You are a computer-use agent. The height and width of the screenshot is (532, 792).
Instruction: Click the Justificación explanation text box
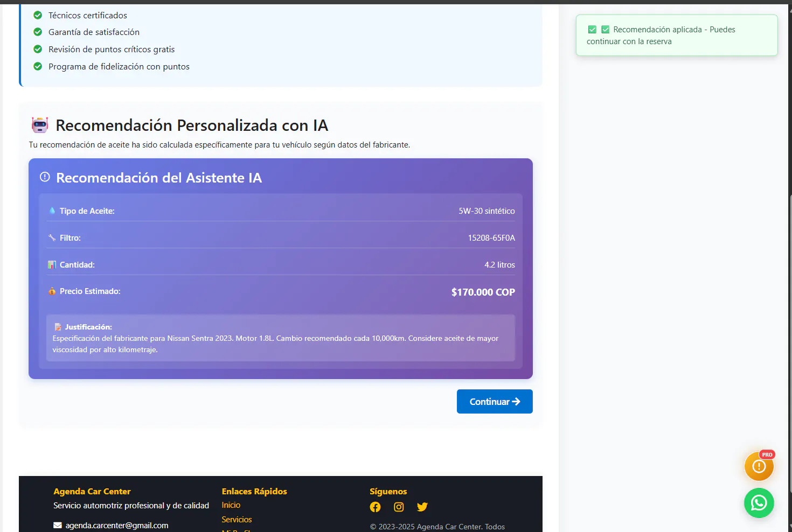point(281,338)
